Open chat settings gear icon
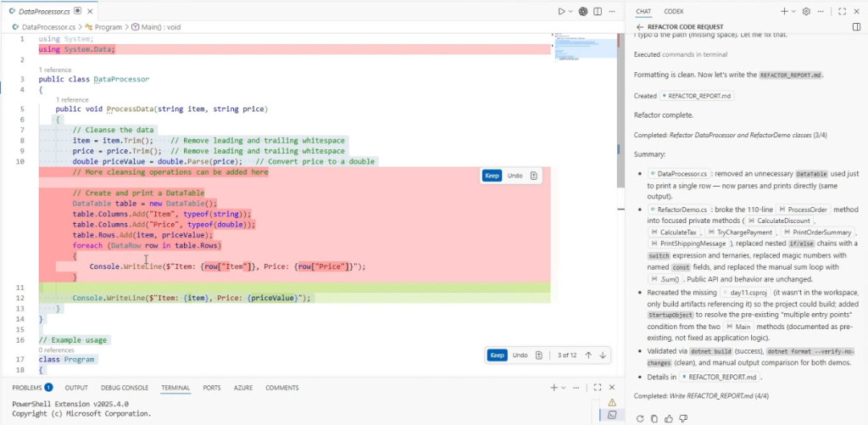 pyautogui.click(x=806, y=11)
